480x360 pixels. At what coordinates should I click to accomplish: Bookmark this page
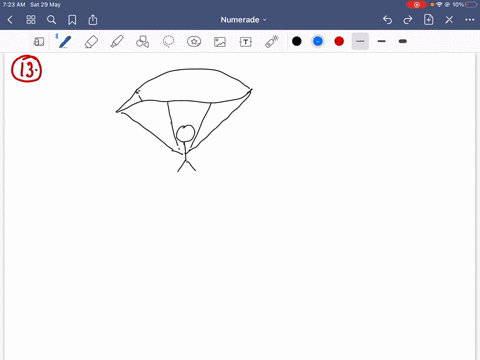(x=72, y=20)
